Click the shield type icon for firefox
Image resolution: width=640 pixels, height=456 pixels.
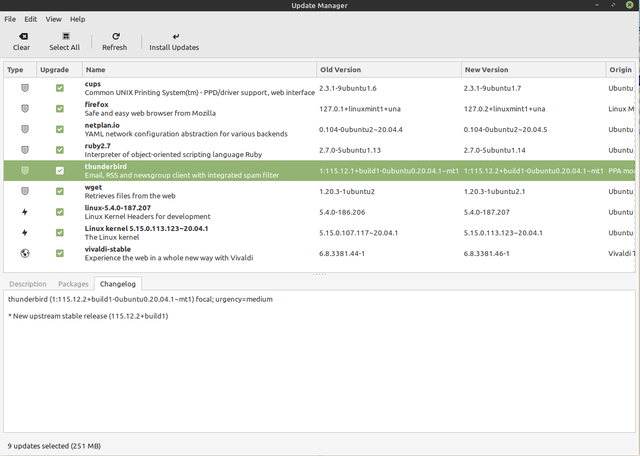[x=25, y=109]
